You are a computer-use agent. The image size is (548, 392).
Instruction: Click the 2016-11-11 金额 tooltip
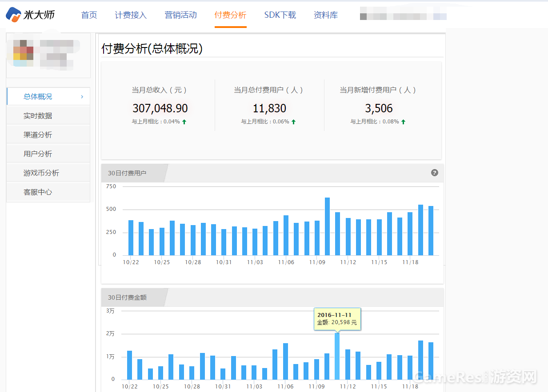tap(337, 319)
